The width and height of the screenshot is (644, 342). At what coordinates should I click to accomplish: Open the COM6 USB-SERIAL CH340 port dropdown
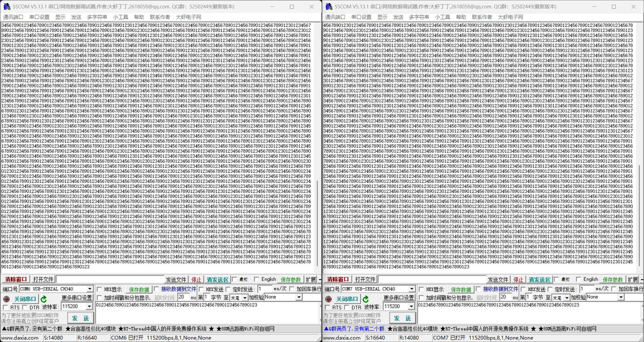click(x=90, y=289)
